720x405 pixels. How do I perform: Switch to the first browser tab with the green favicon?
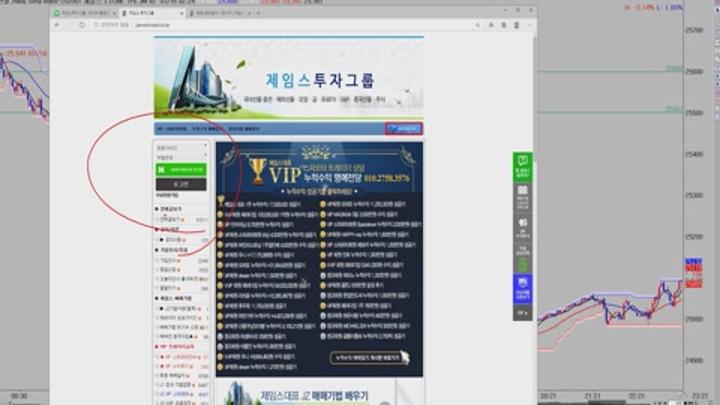83,13
